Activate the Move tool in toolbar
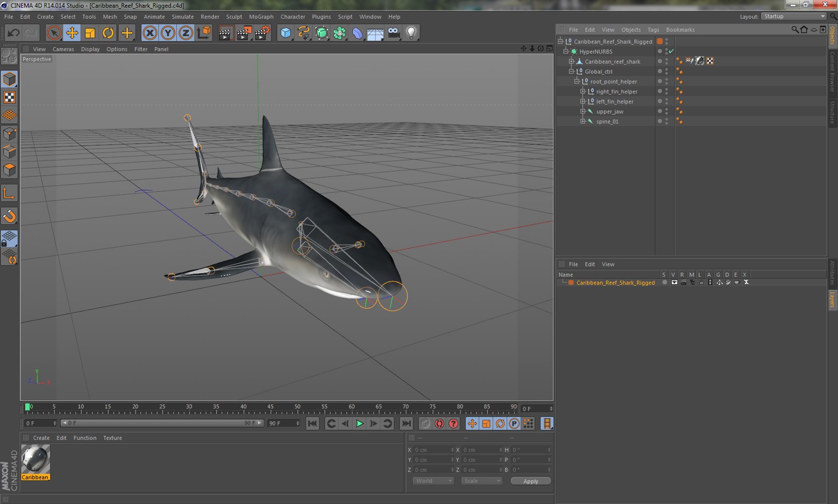The image size is (838, 504). point(72,33)
